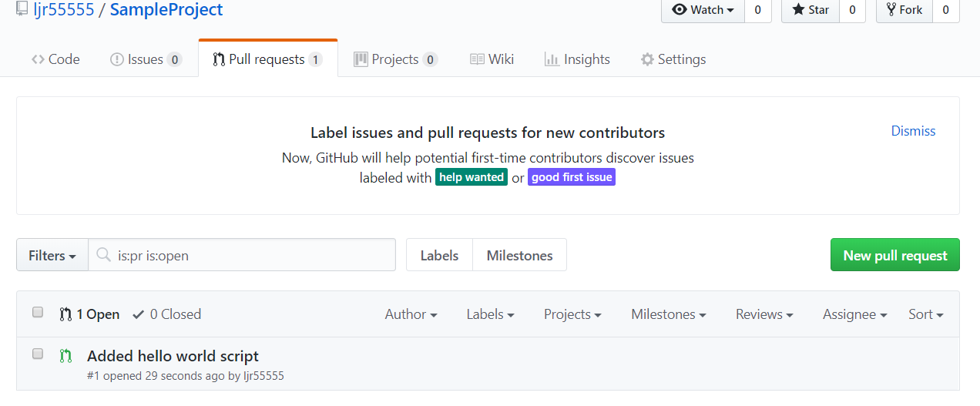Click the Labels button next to search
The height and width of the screenshot is (406, 980).
pyautogui.click(x=439, y=255)
